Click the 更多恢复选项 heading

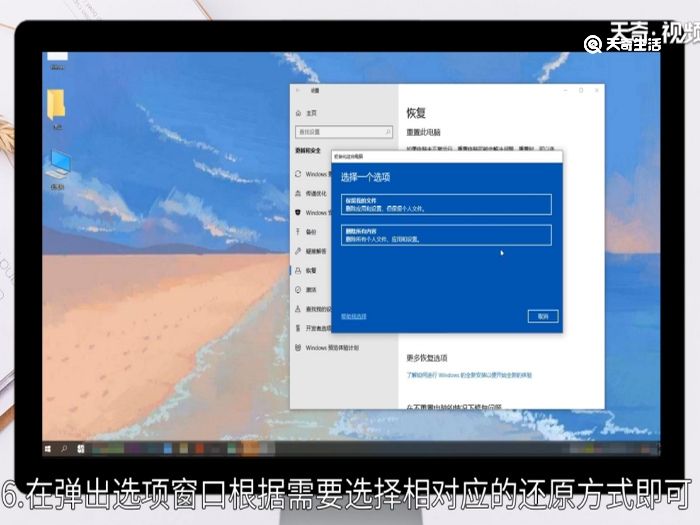pyautogui.click(x=427, y=358)
